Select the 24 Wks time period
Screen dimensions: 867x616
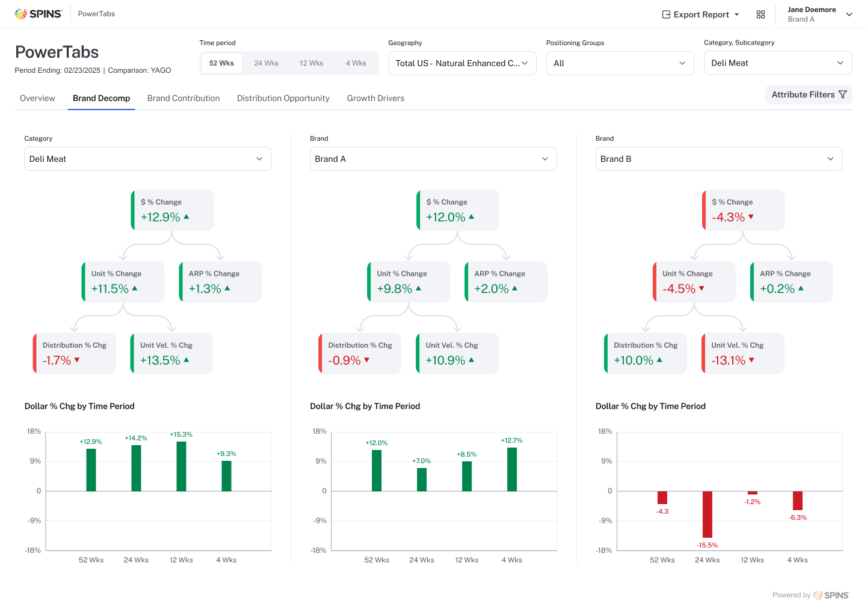click(x=266, y=63)
